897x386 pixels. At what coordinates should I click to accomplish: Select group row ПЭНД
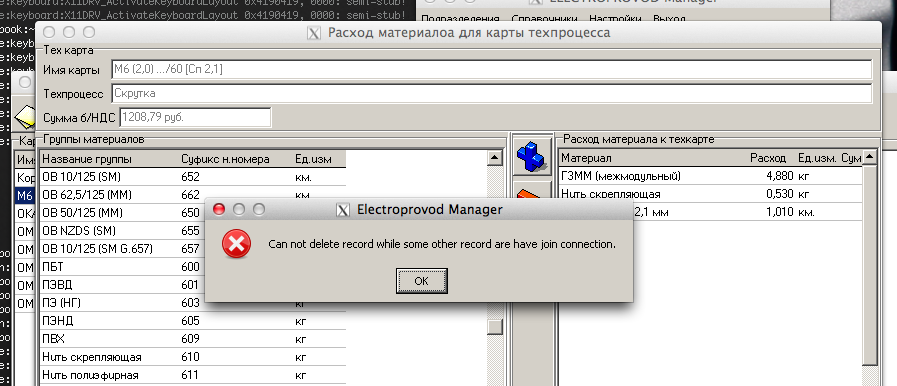coord(193,321)
